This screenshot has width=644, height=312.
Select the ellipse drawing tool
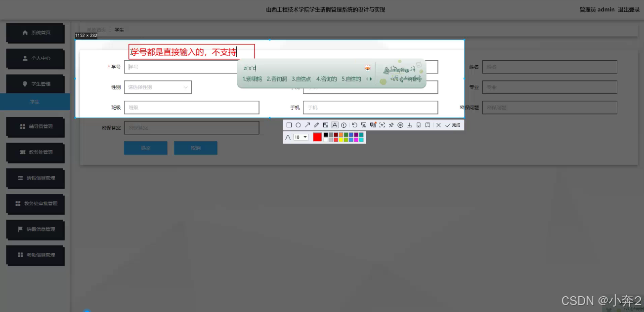pos(298,125)
